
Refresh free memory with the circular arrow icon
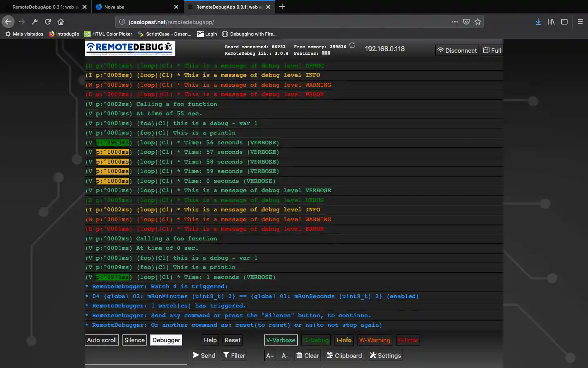tap(352, 46)
